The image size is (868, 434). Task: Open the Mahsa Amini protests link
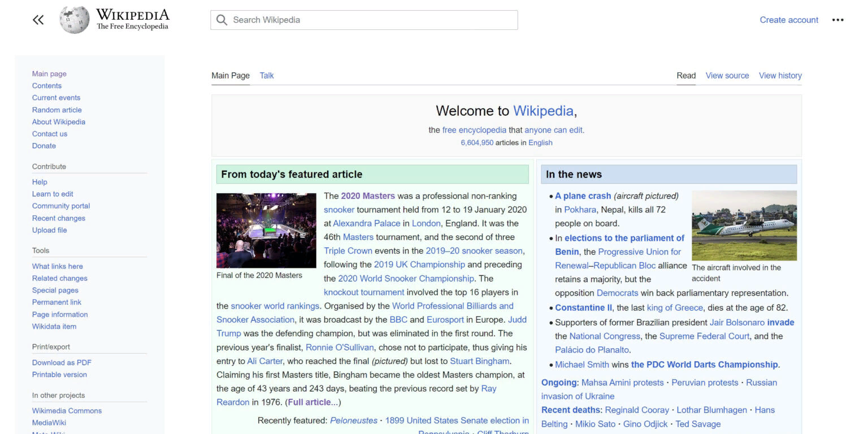coord(622,383)
